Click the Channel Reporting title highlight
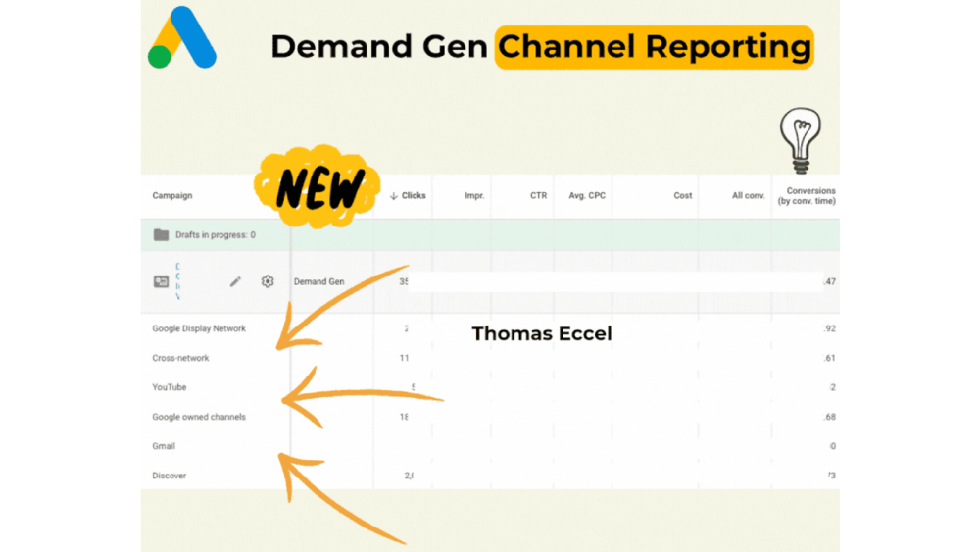Viewport: 980px width, 552px height. coord(655,47)
